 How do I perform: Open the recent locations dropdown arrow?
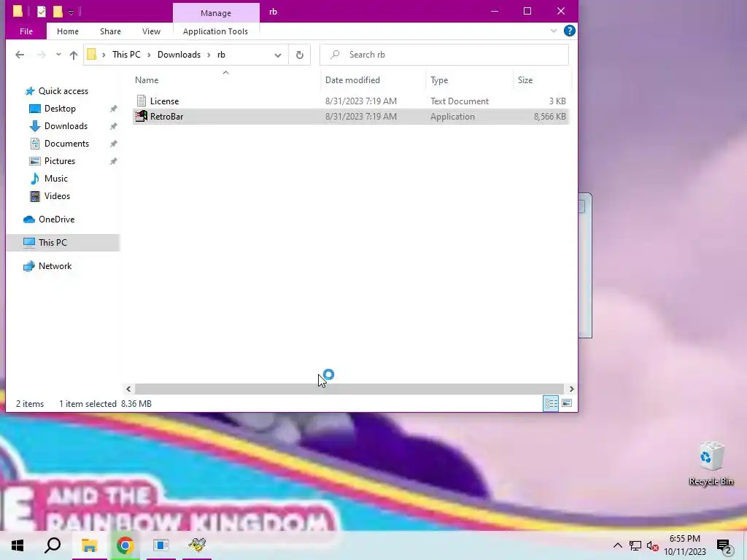click(58, 55)
